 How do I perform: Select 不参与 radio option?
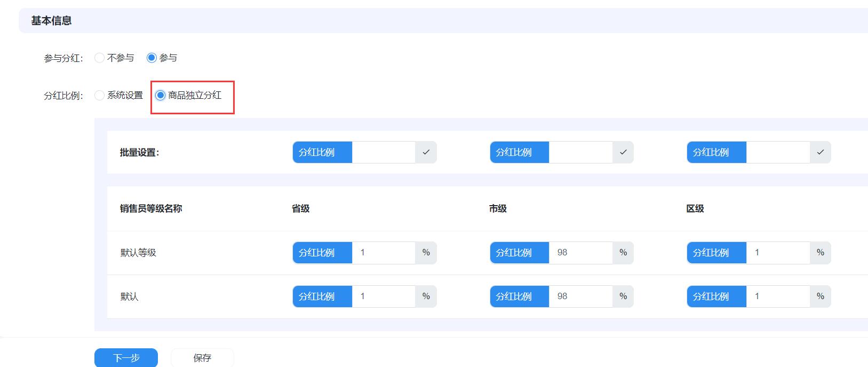[x=100, y=58]
